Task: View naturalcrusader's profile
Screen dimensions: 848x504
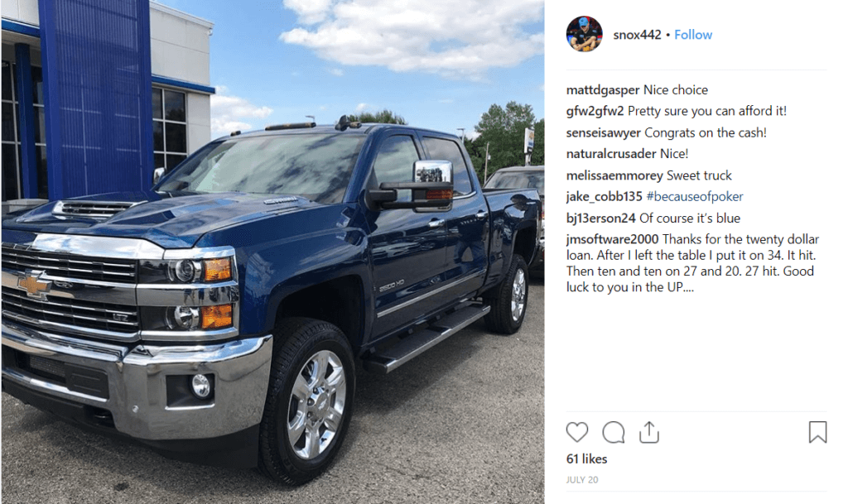Action: click(610, 153)
